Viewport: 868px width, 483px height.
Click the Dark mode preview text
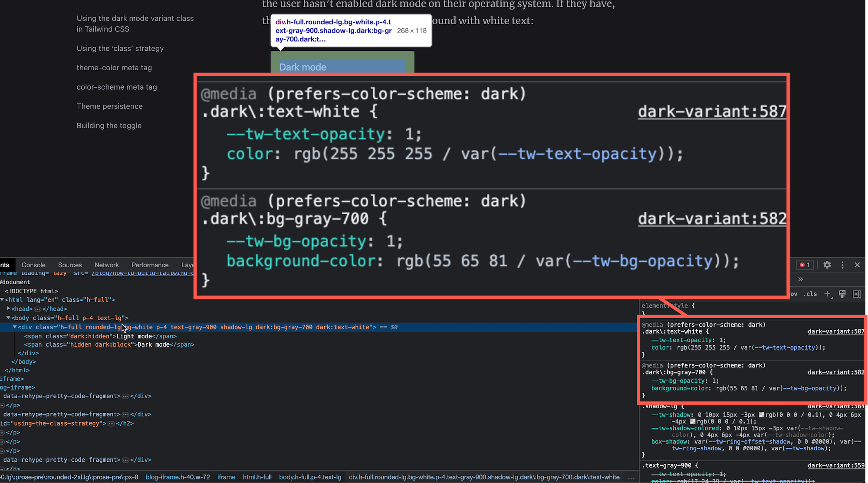pos(302,67)
